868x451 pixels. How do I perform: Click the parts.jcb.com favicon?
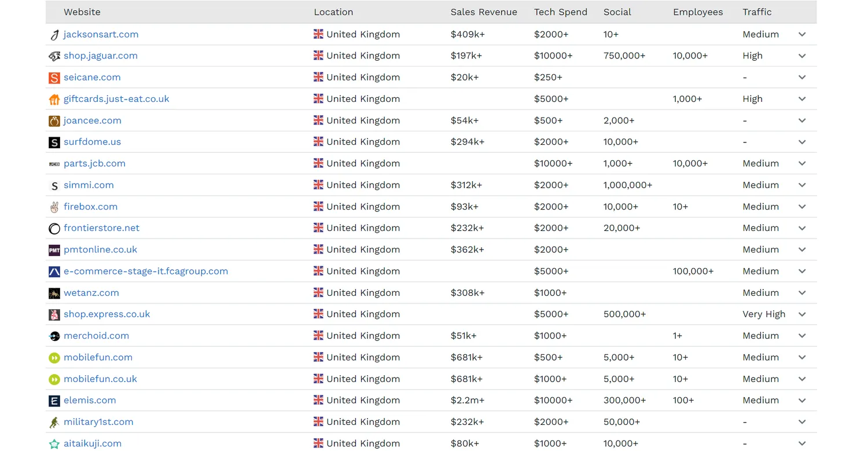[x=54, y=164]
